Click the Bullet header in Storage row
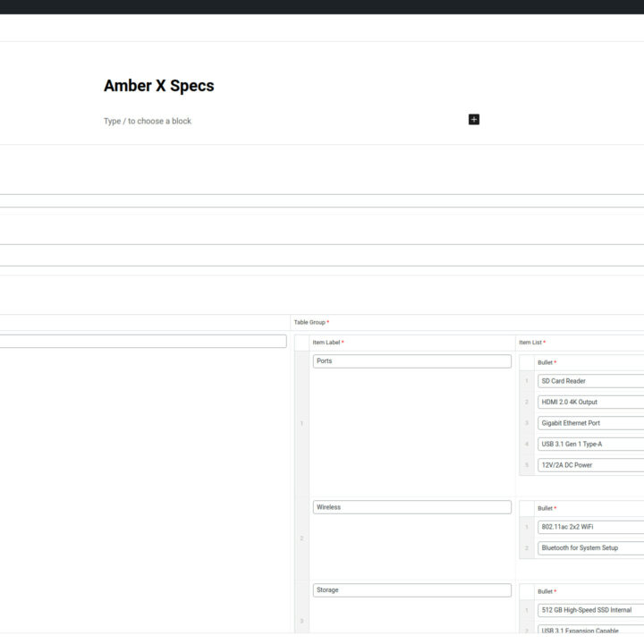Image resolution: width=644 pixels, height=644 pixels. tap(547, 592)
